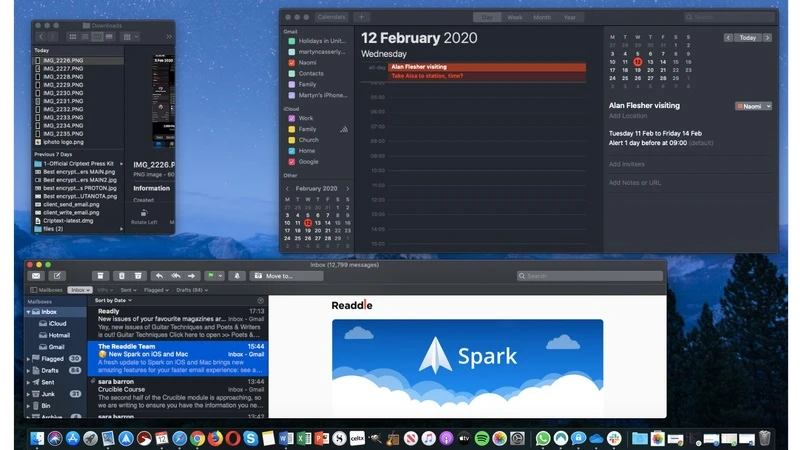Uncheck the Naomi calendar checkbox
Image resolution: width=800 pixels, height=450 pixels.
click(x=291, y=62)
